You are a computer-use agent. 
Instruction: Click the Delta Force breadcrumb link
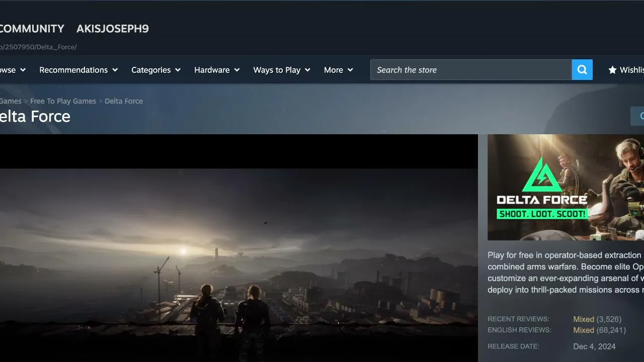pos(124,101)
